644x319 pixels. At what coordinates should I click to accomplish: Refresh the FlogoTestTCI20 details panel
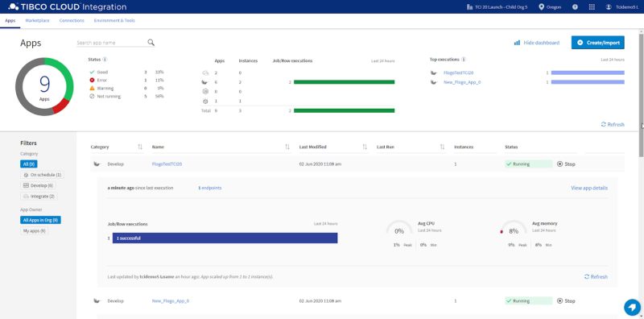tap(596, 276)
